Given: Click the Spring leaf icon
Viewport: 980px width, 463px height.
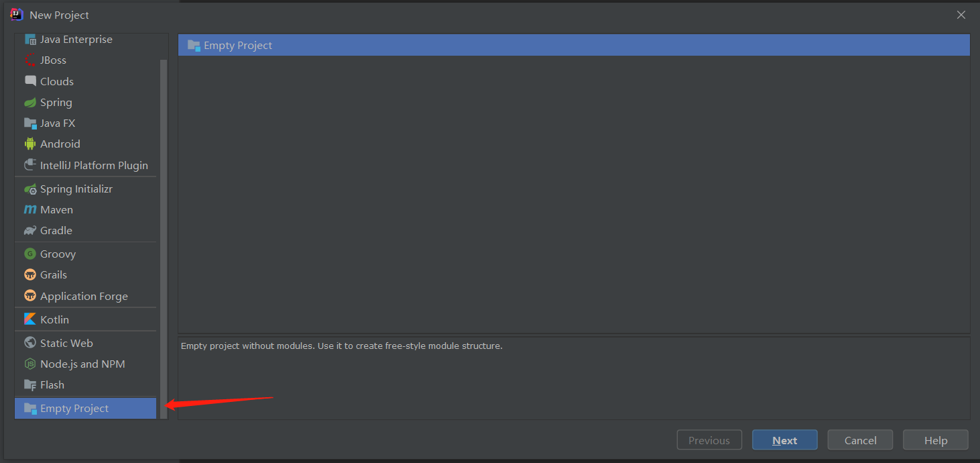Looking at the screenshot, I should [30, 103].
